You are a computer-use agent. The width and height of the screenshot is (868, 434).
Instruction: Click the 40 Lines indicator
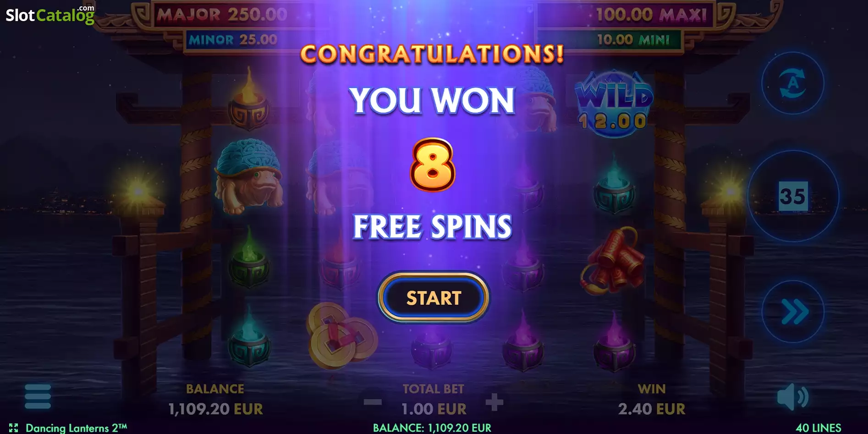pos(818,428)
